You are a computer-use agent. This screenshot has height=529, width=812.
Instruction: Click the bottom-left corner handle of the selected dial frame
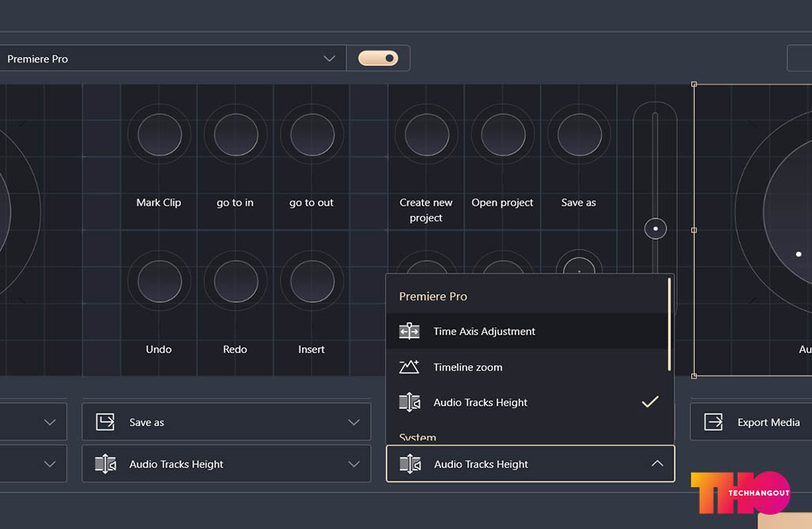coord(694,376)
